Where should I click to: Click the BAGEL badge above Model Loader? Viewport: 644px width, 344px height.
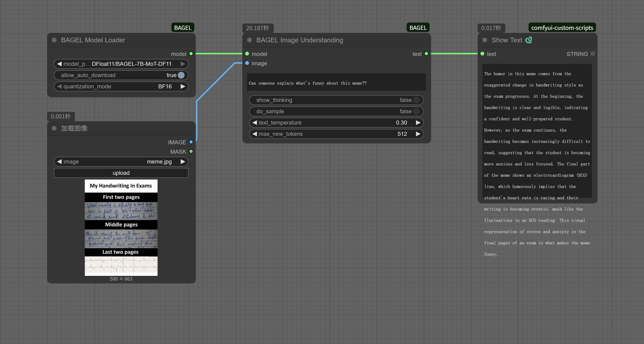click(x=183, y=28)
